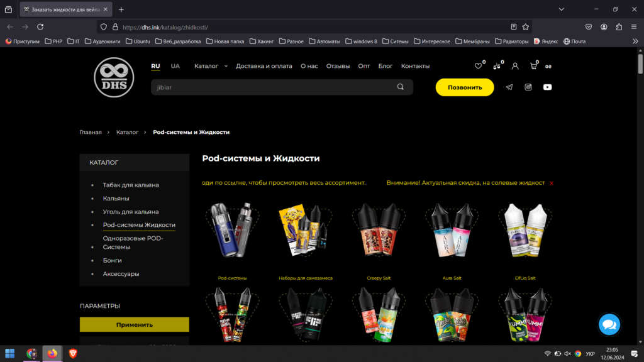The height and width of the screenshot is (362, 644).
Task: Open the Радиаторы bookmarks folder
Action: pyautogui.click(x=512, y=41)
